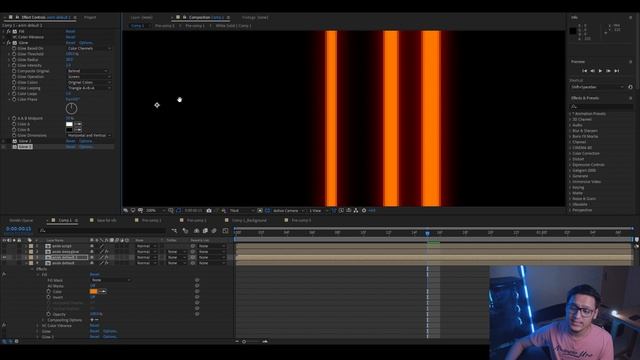Click the Opacity stopwatch in timeline
Screen dimensions: 640x360
tap(49, 314)
